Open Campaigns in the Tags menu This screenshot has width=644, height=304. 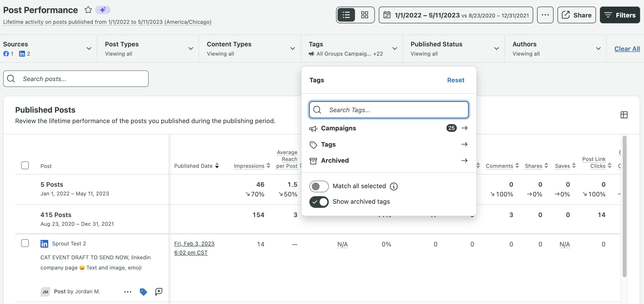coord(388,128)
